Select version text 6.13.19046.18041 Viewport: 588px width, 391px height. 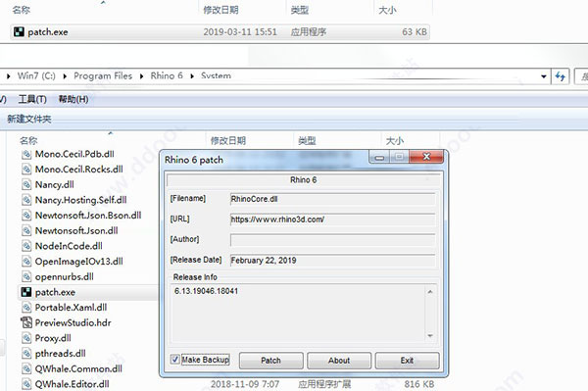(x=206, y=291)
